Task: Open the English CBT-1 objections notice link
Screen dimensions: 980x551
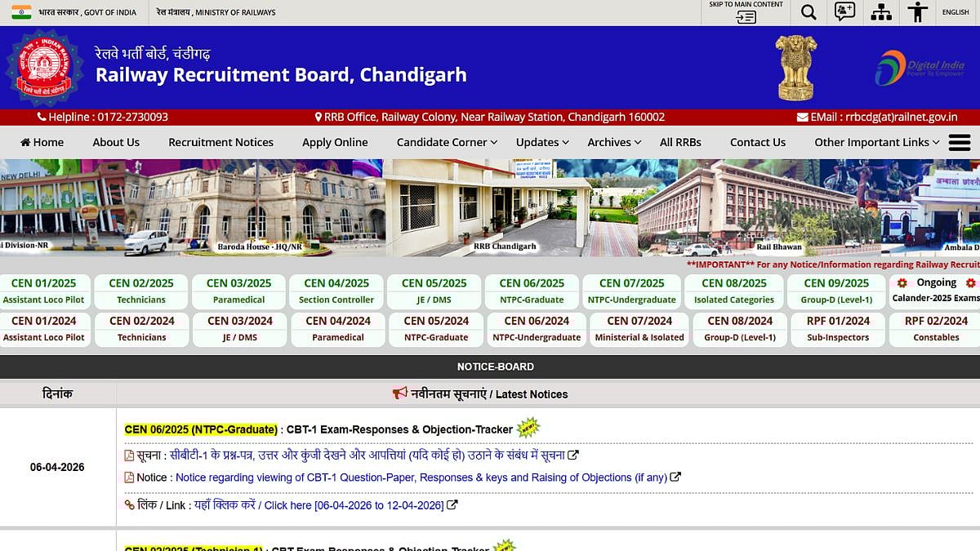Action: 421,478
